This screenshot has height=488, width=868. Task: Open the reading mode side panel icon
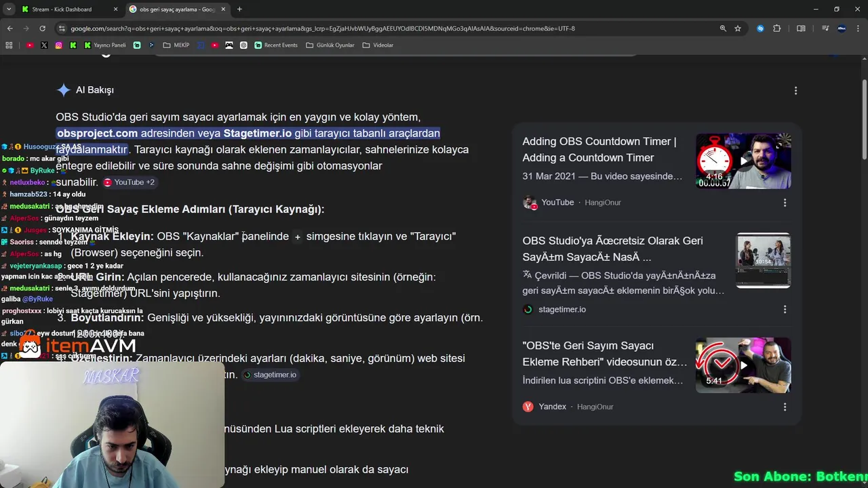pos(801,28)
